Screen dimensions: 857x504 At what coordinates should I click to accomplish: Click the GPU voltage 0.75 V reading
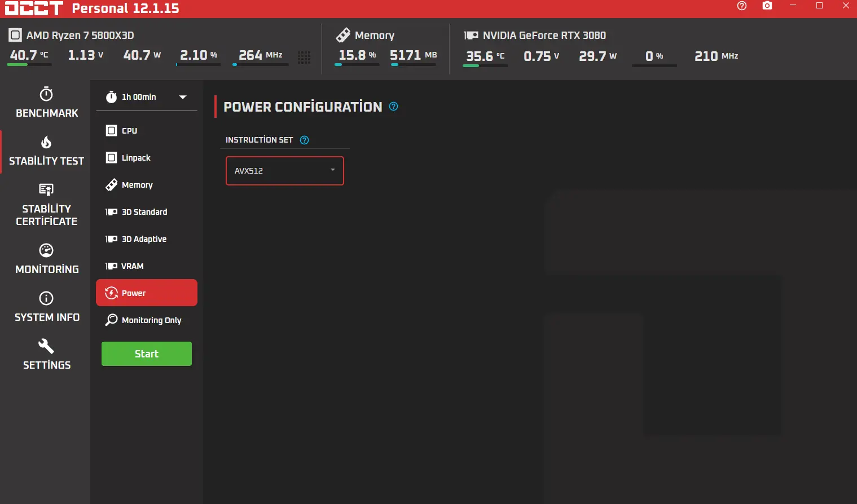point(542,56)
